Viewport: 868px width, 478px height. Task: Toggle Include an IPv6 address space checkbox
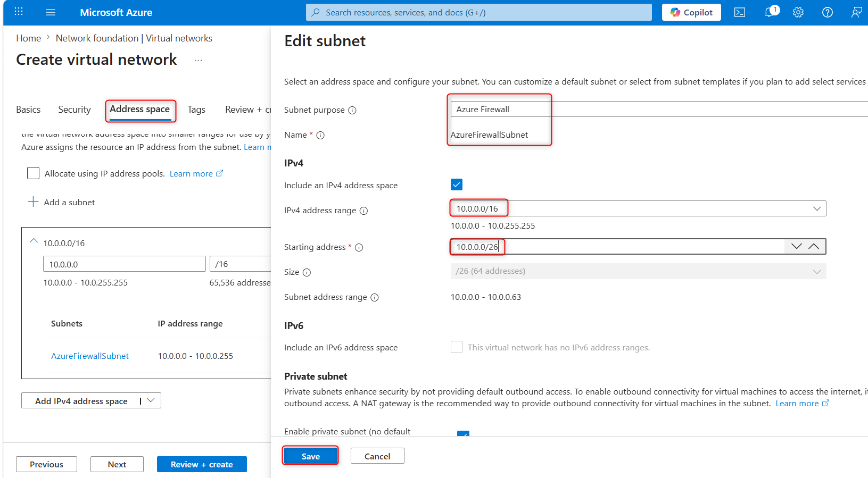(x=457, y=347)
